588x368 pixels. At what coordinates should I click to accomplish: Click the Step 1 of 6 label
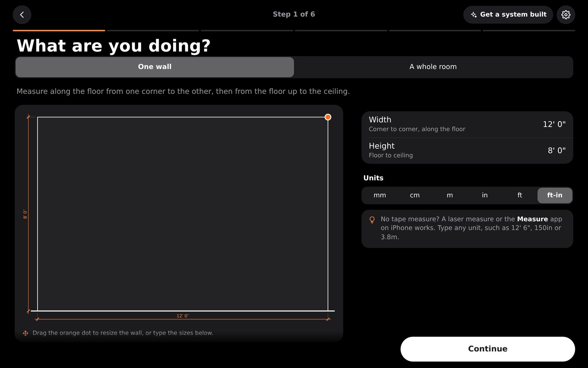coord(294,14)
